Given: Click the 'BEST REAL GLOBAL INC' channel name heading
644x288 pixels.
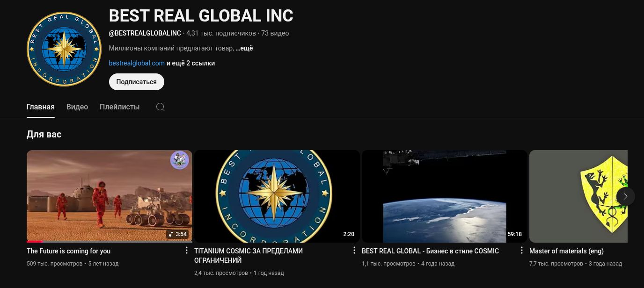Looking at the screenshot, I should pos(201,16).
